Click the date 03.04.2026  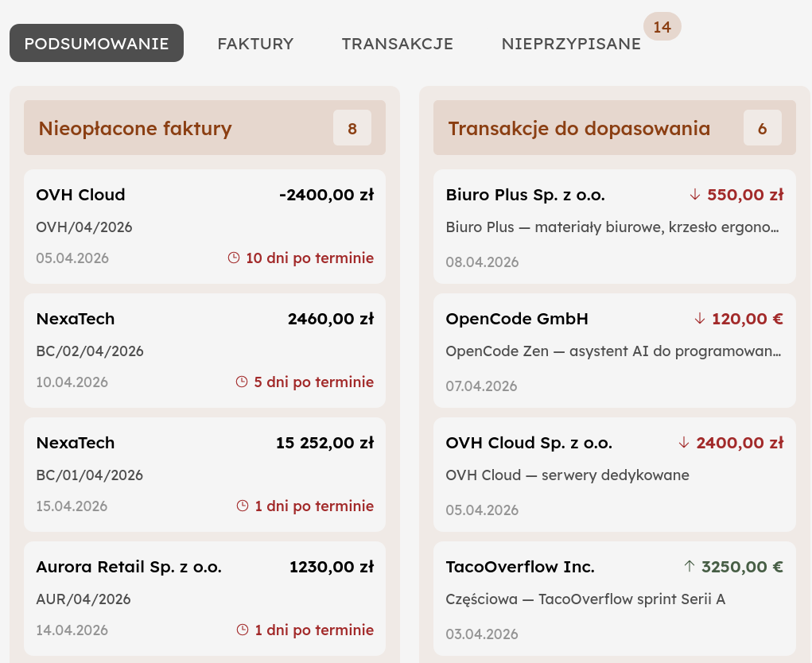click(482, 634)
